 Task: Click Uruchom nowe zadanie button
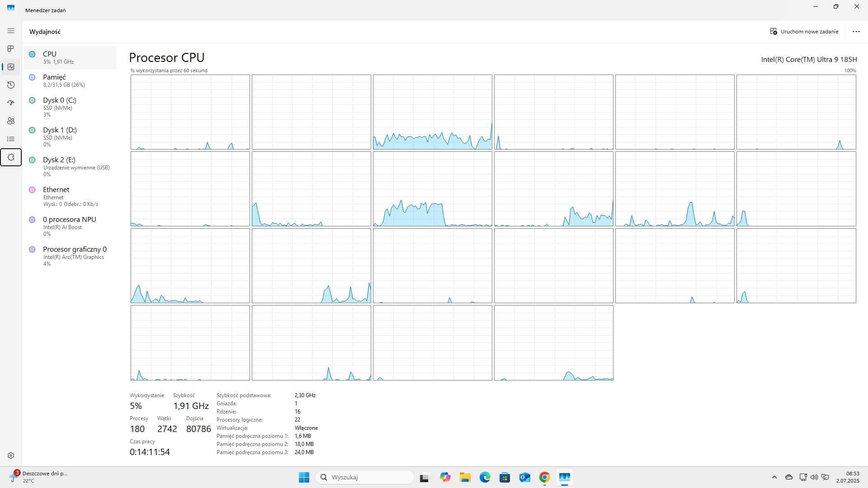pyautogui.click(x=804, y=32)
